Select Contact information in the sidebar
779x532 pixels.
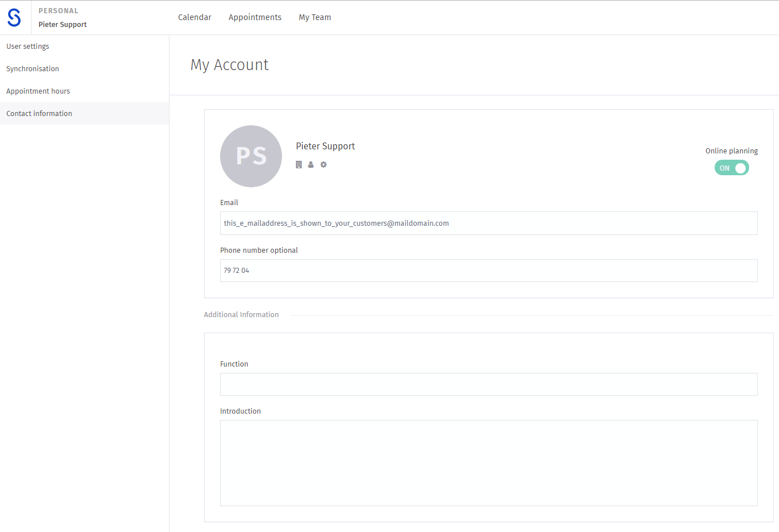[39, 113]
